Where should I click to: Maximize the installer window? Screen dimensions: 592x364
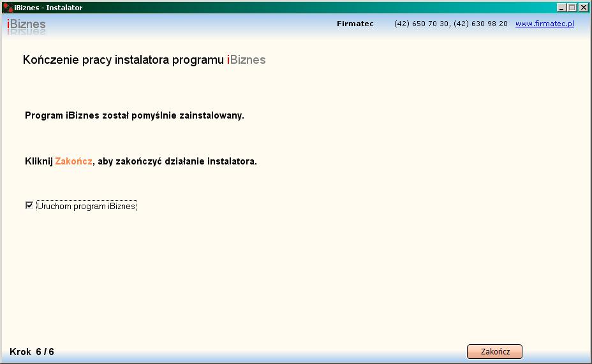[x=572, y=8]
